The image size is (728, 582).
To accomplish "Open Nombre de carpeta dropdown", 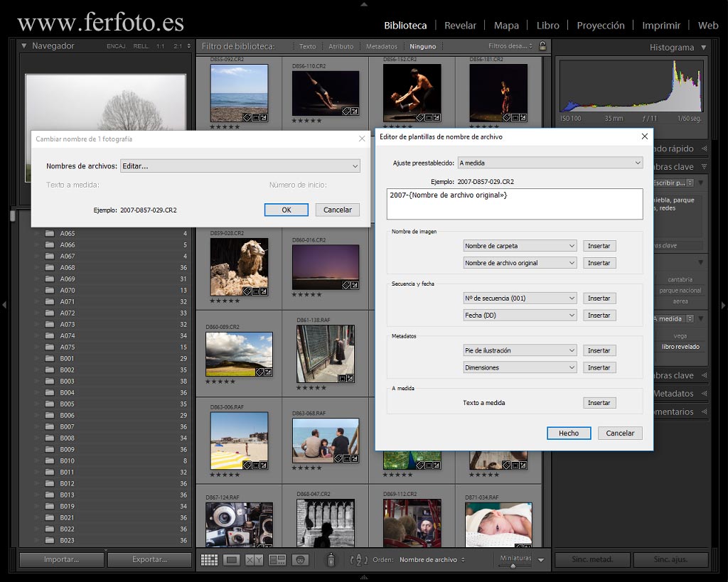I will 520,246.
